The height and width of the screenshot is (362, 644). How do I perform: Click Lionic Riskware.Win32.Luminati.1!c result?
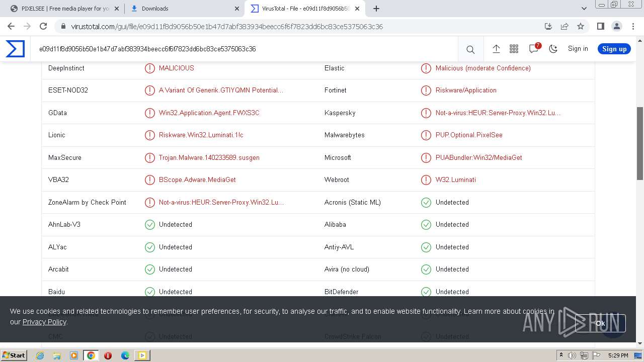pos(201,135)
